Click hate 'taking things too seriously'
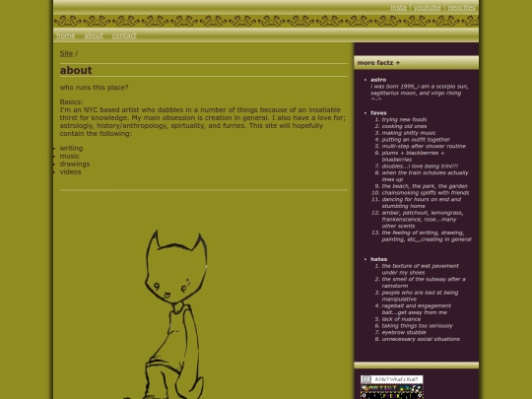Screen dimensions: 532x399 [x=418, y=326]
